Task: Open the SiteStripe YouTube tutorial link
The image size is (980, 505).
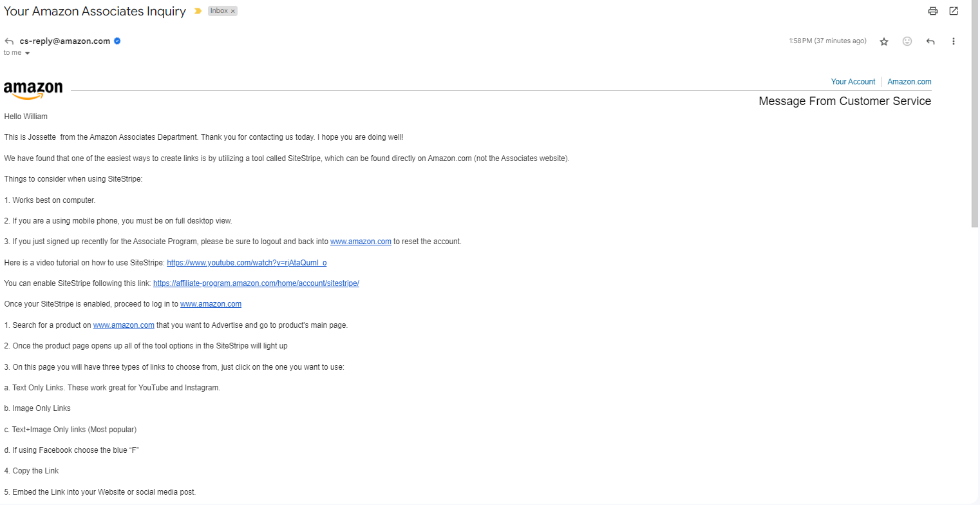Action: [247, 263]
